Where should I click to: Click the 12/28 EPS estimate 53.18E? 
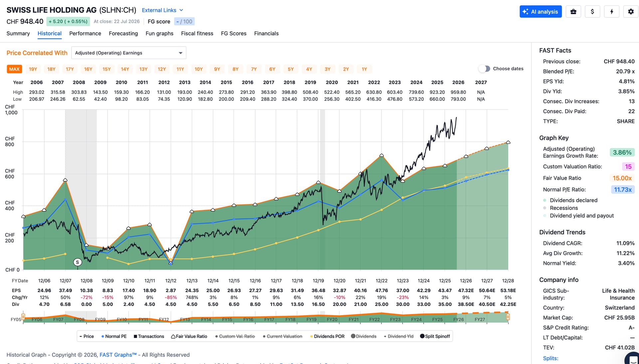[x=508, y=290]
